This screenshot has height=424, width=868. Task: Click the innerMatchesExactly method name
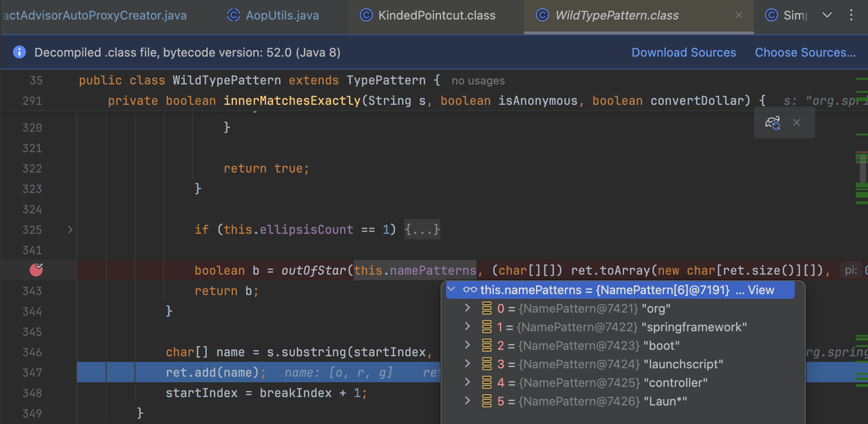[x=292, y=101]
